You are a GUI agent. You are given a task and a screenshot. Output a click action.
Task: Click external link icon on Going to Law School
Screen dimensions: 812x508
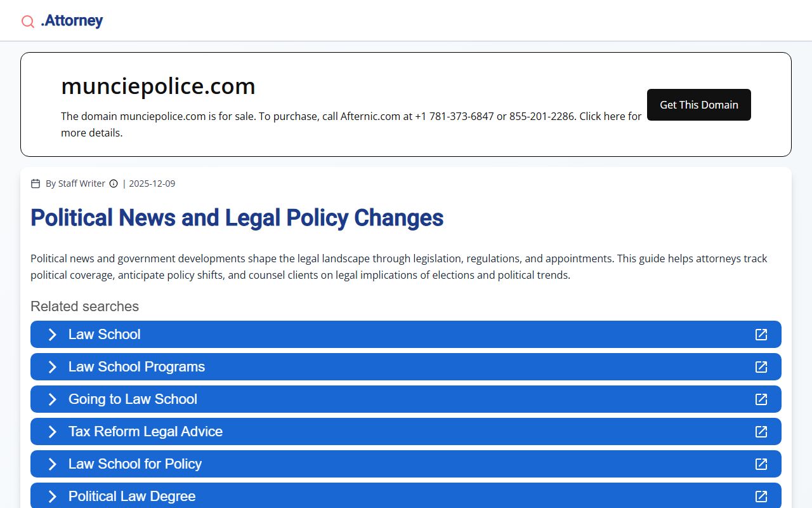tap(761, 399)
